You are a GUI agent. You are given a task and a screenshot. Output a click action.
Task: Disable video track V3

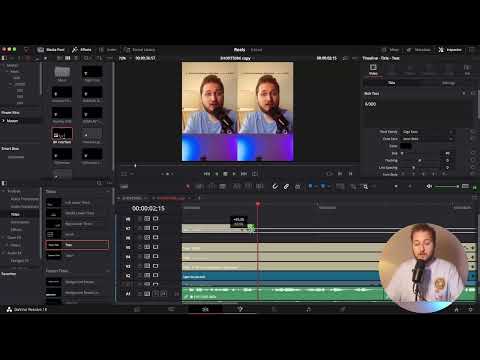pos(155,266)
